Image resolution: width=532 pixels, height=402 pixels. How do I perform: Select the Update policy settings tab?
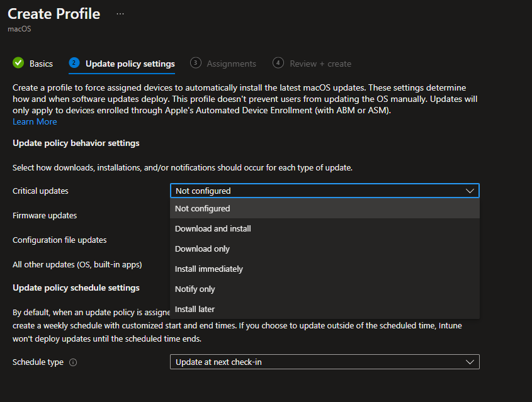130,64
